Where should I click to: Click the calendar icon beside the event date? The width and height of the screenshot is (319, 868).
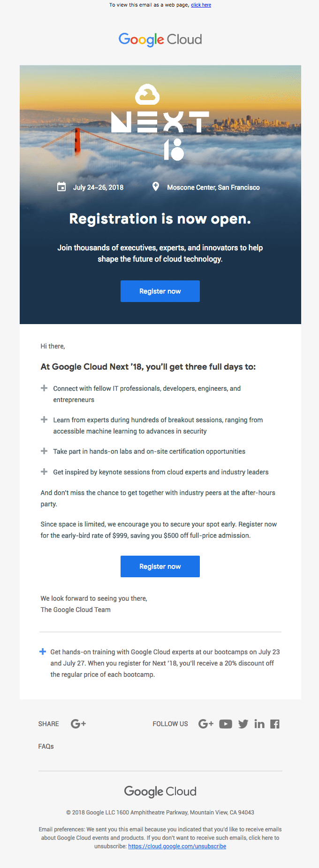tap(61, 187)
